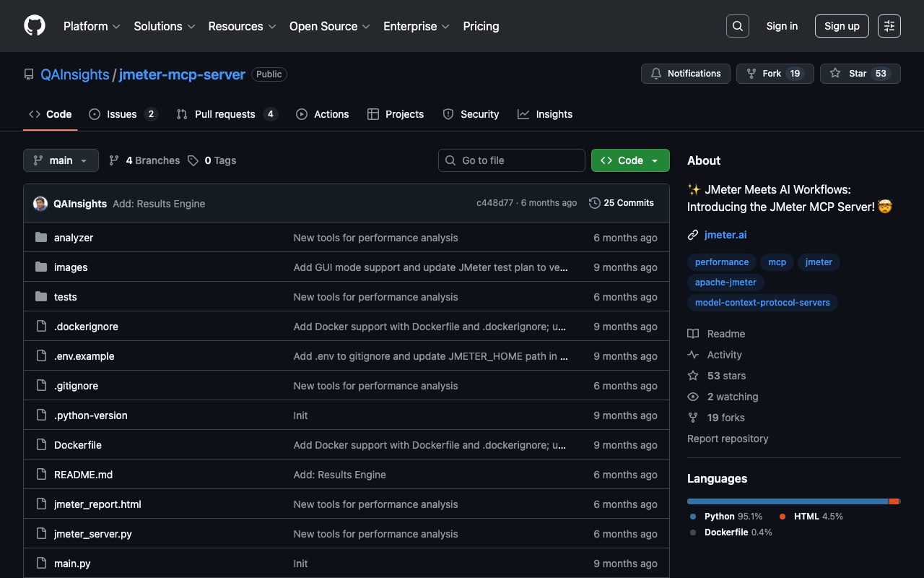The image size is (924, 578).
Task: Switch to the Pull requests tab
Action: pyautogui.click(x=225, y=114)
